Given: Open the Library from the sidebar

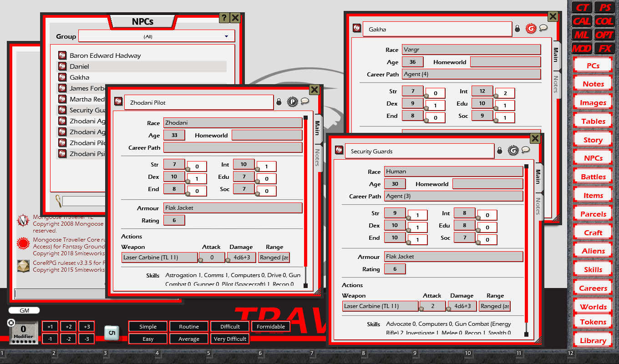Looking at the screenshot, I should (x=593, y=340).
